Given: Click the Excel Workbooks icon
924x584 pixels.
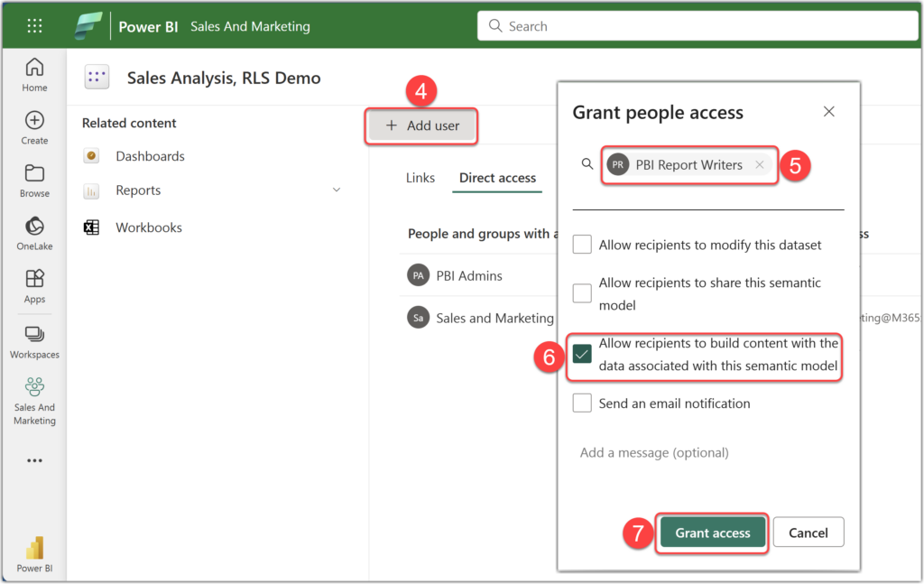Looking at the screenshot, I should pyautogui.click(x=91, y=227).
